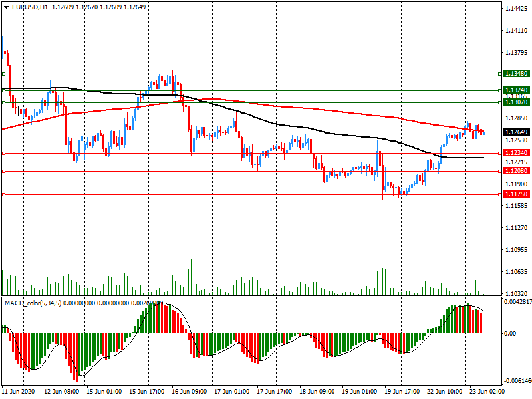The height and width of the screenshot is (399, 532).
Task: Select the 1.14110 price scale value
Action: (517, 30)
